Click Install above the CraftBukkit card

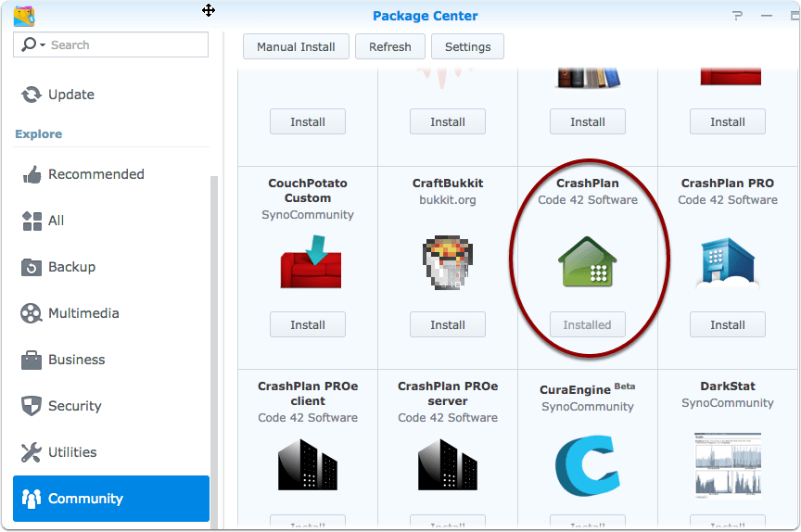[448, 121]
